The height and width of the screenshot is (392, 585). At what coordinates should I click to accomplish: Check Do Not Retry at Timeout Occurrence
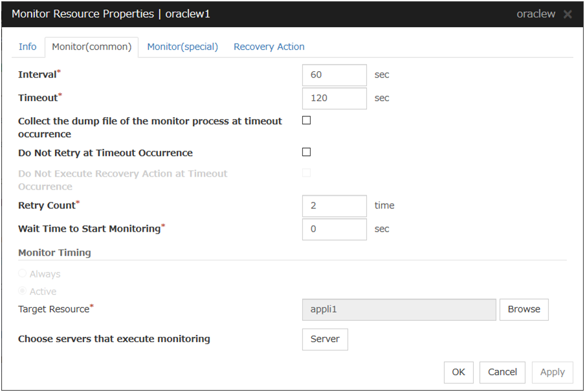point(307,152)
